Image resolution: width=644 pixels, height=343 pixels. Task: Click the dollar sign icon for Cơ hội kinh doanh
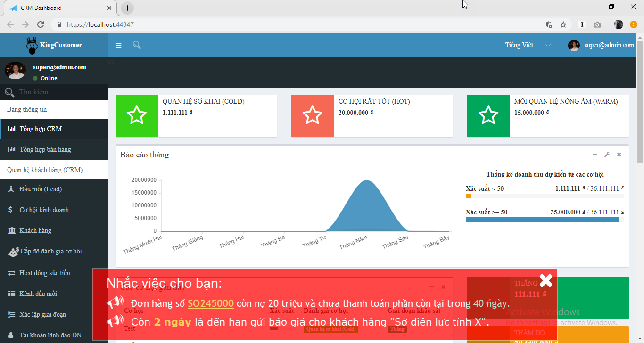(10, 210)
